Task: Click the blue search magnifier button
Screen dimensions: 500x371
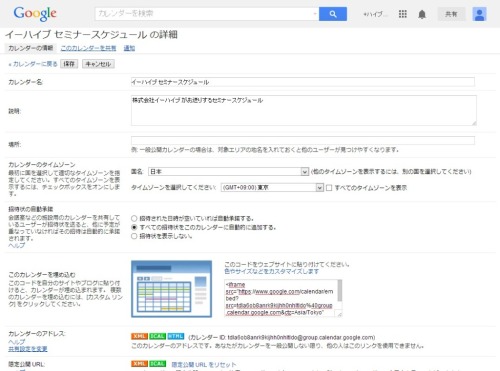Action: click(x=333, y=14)
